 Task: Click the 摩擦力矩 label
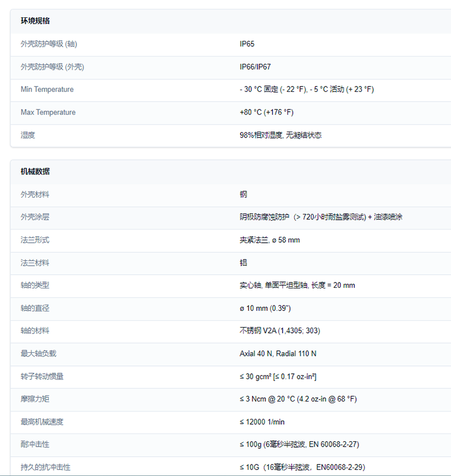click(35, 399)
